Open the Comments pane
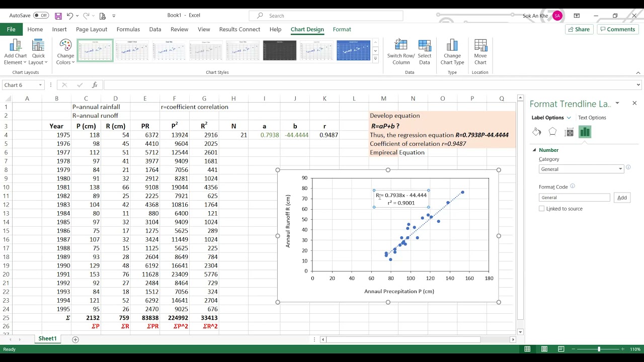 617,29
